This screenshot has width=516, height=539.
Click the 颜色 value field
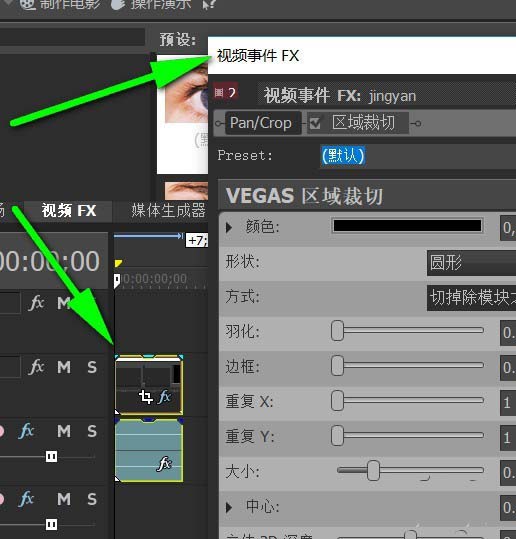[x=508, y=228]
